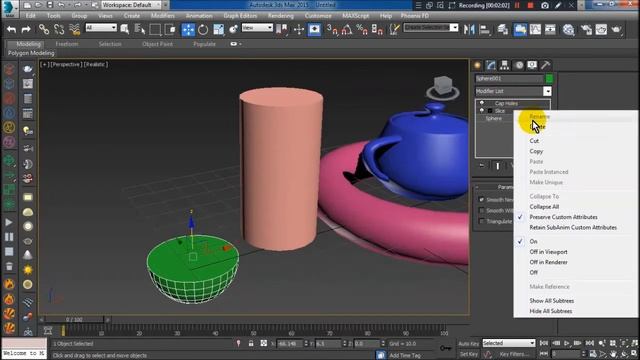640x360 pixels.
Task: Click the Undo arrow in main toolbar
Action: click(11, 29)
